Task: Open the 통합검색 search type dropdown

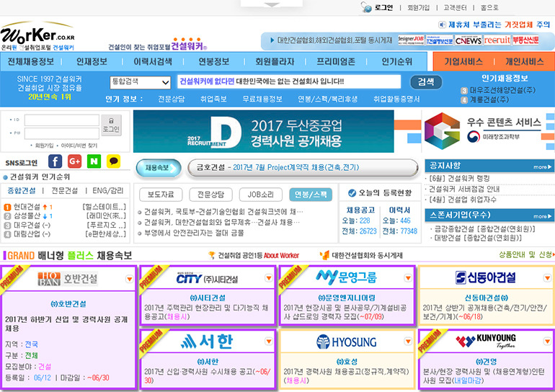Action: pos(140,82)
